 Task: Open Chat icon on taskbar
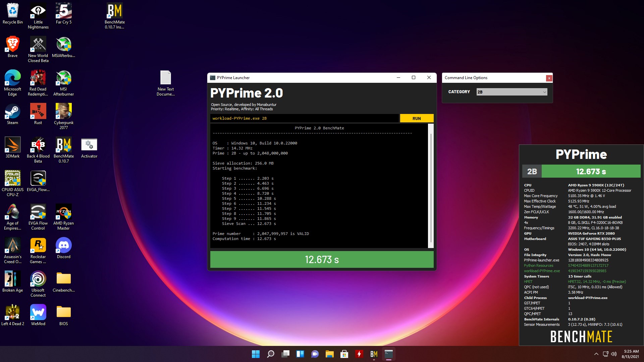315,354
